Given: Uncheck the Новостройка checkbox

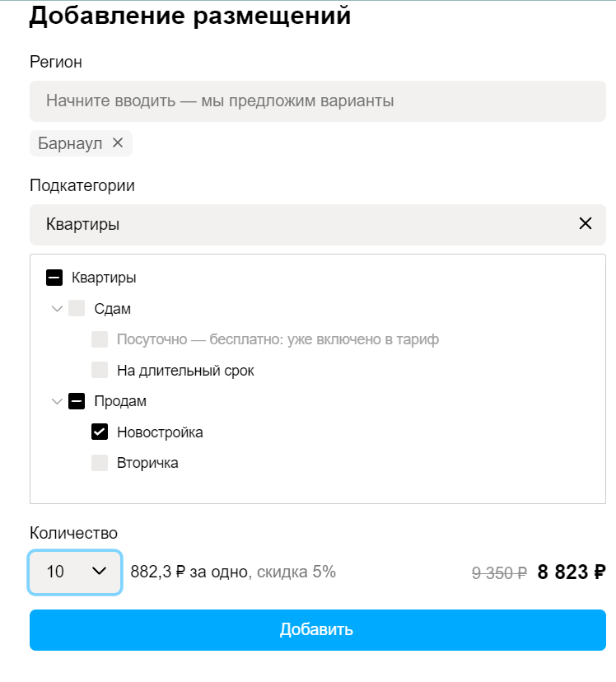Looking at the screenshot, I should pos(100,432).
